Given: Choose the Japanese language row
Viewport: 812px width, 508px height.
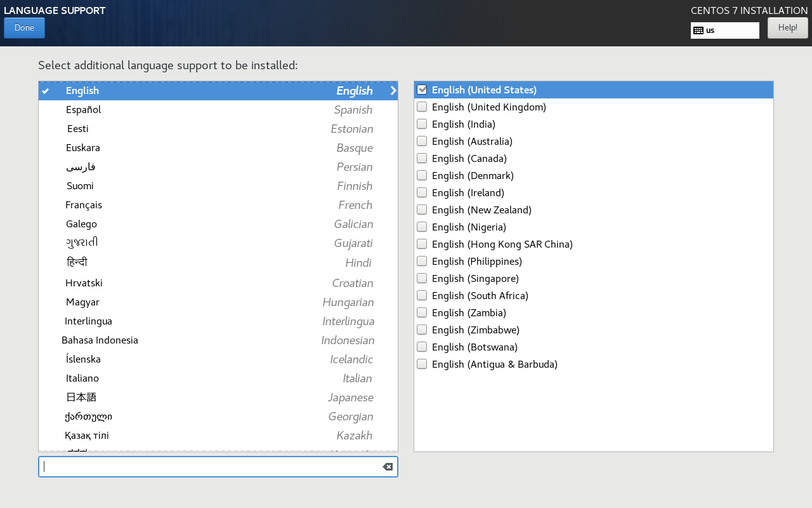Looking at the screenshot, I should pyautogui.click(x=218, y=398).
